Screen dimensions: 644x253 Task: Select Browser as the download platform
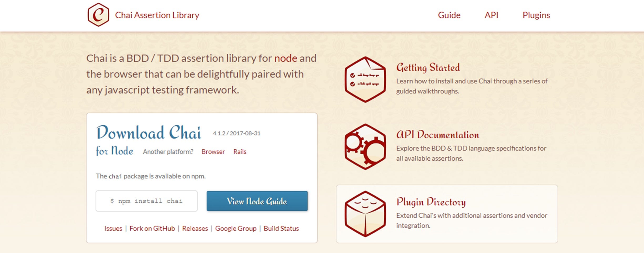[x=213, y=152]
